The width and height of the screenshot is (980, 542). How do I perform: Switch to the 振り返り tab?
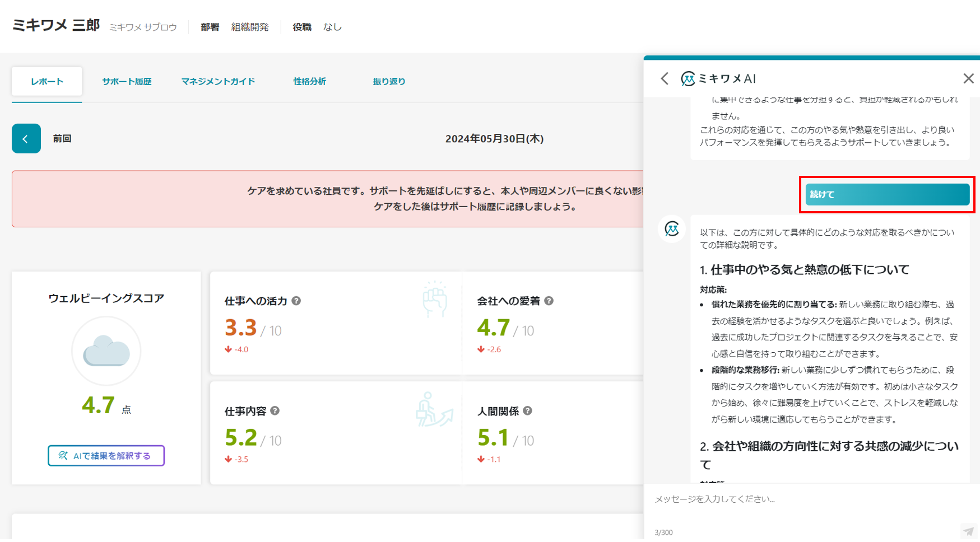389,82
